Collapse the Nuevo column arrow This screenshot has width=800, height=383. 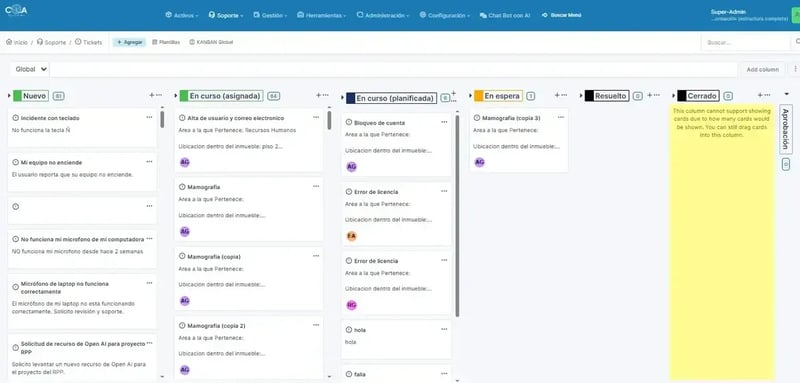pos(9,95)
